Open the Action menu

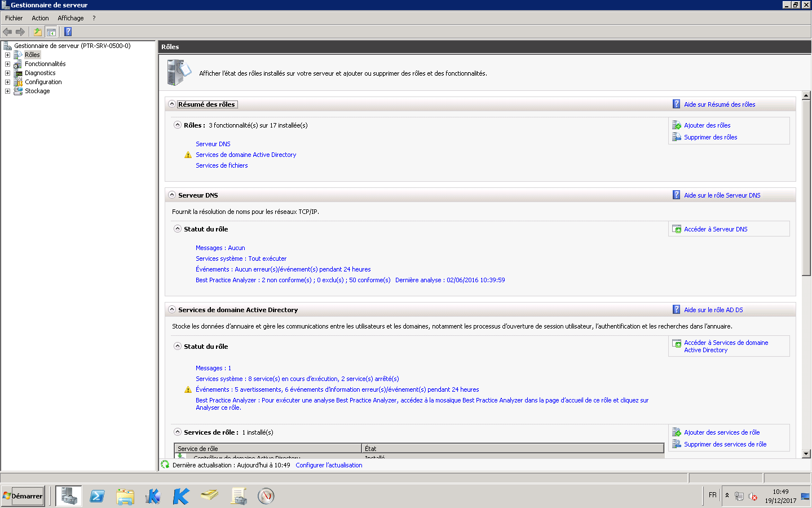click(x=40, y=18)
